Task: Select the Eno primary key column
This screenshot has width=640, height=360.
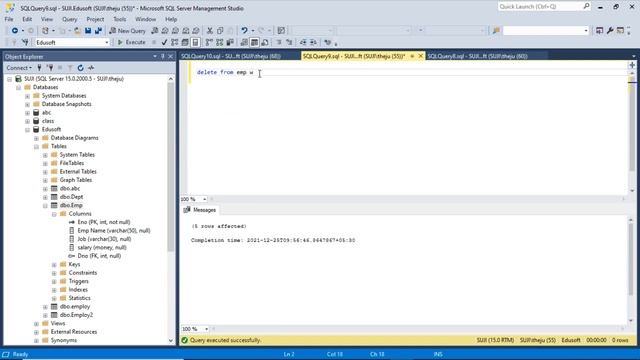Action: tap(104, 222)
